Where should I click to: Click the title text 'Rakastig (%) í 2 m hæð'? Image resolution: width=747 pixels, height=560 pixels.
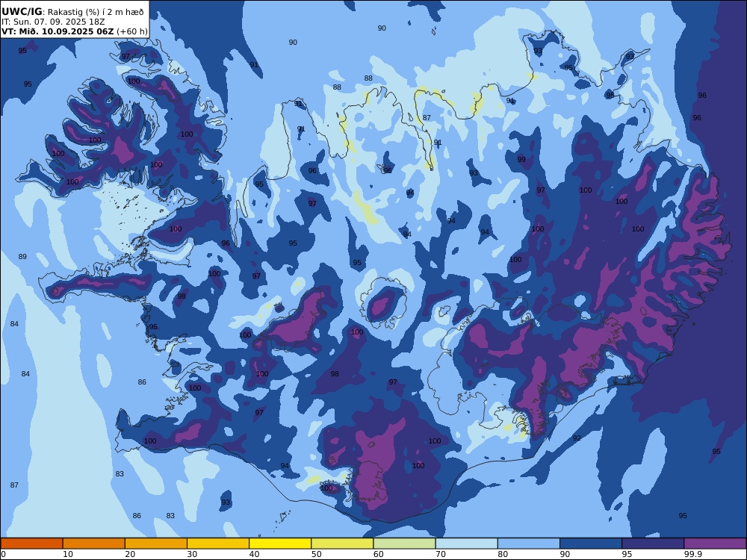96,12
